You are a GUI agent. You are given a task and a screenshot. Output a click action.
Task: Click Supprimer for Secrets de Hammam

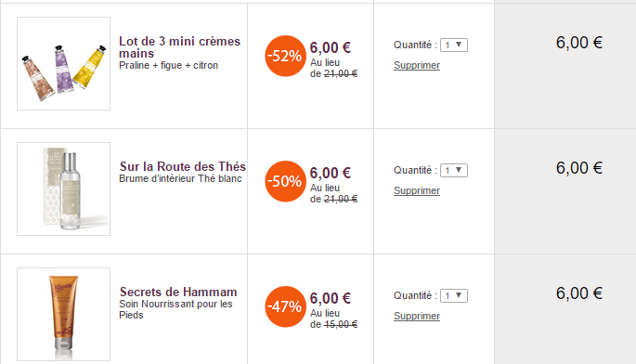417,316
